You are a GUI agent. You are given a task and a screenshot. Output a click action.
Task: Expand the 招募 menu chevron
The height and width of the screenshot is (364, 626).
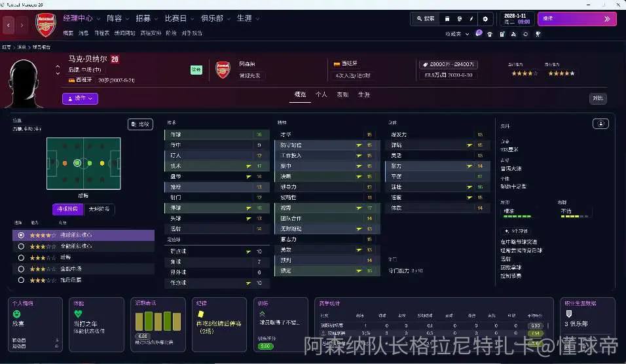click(x=156, y=19)
